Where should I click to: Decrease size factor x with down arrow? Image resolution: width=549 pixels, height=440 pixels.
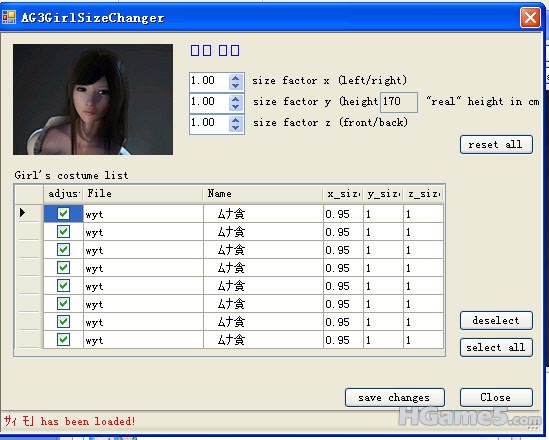coord(235,85)
